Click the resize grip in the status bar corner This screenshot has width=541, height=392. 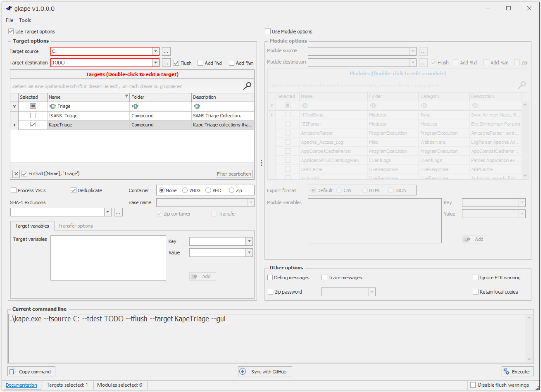click(x=537, y=388)
